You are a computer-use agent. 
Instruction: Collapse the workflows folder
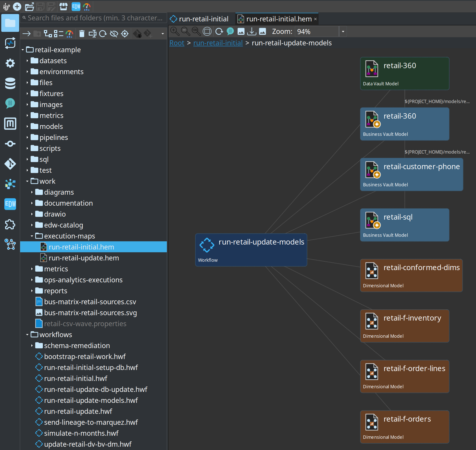pos(27,335)
